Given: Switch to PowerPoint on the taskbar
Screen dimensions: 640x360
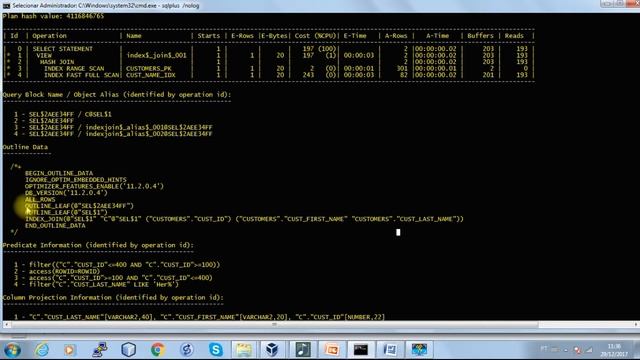Looking at the screenshot, I should 332,350.
